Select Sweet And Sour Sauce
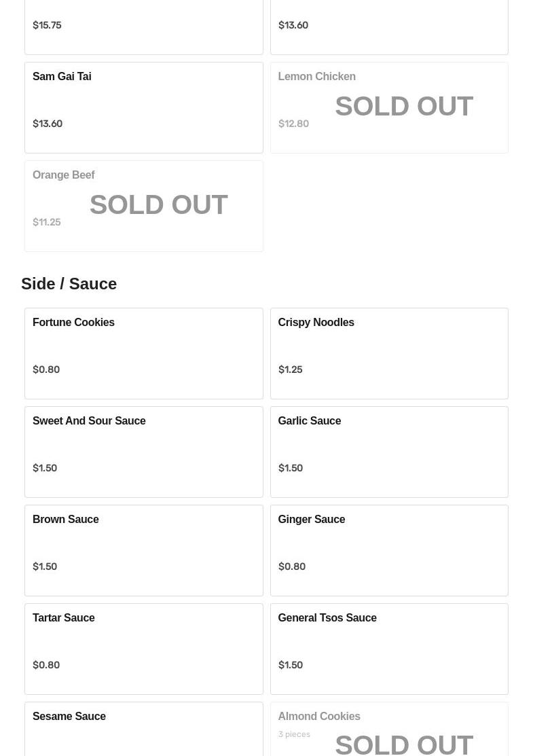 coord(143,452)
